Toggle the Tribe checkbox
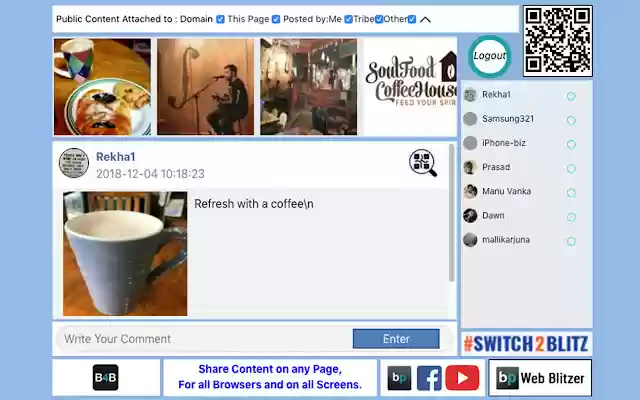The width and height of the screenshot is (640, 400). (379, 19)
